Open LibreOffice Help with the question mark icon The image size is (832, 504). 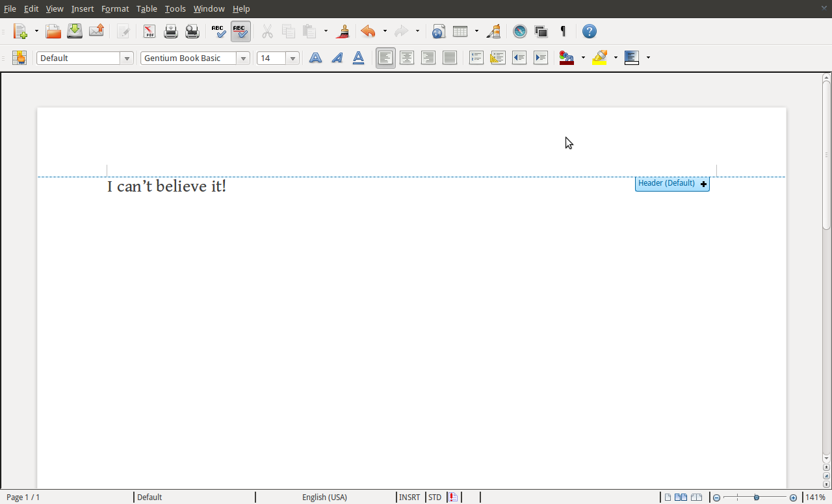pos(589,31)
